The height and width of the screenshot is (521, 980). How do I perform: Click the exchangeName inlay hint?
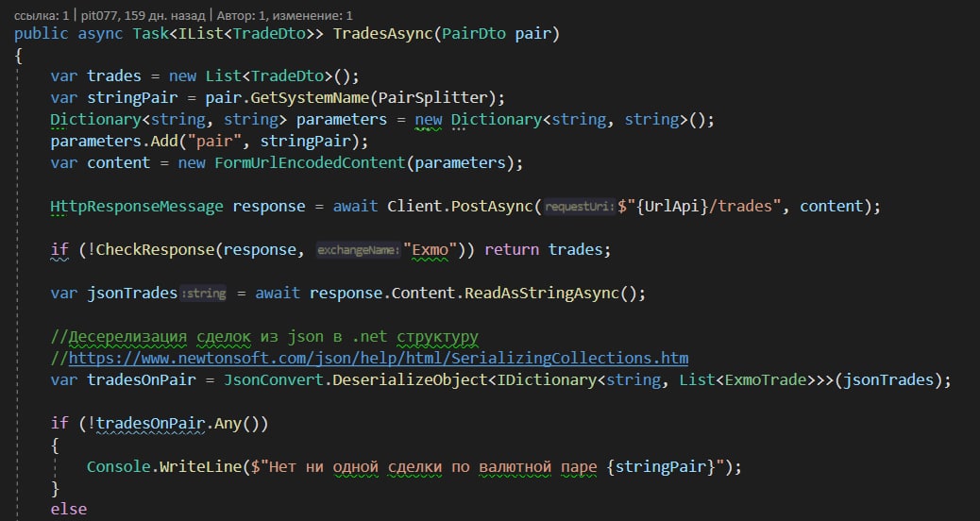[x=358, y=250]
